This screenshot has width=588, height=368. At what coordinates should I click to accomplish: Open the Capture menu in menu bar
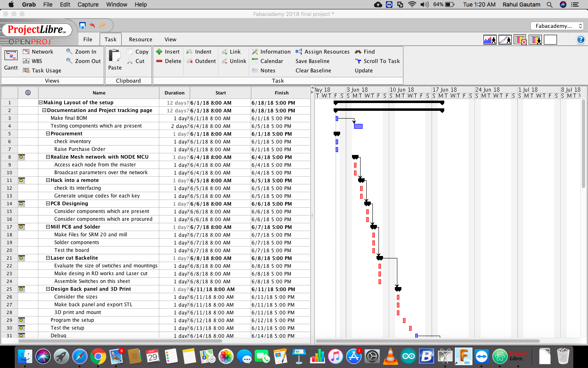point(88,4)
